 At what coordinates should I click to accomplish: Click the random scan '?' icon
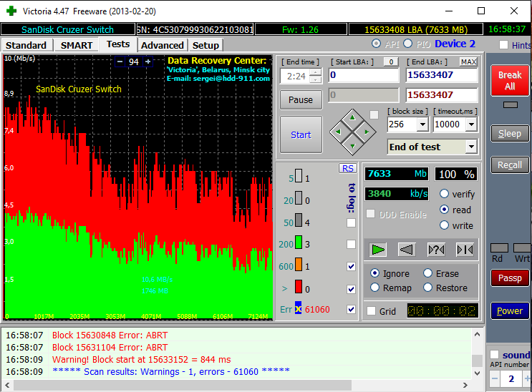pyautogui.click(x=436, y=249)
